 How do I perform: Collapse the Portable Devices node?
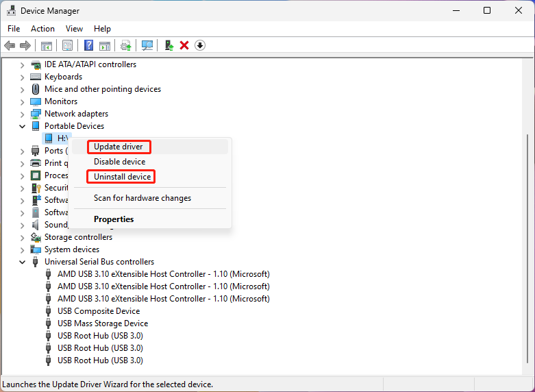click(x=22, y=126)
